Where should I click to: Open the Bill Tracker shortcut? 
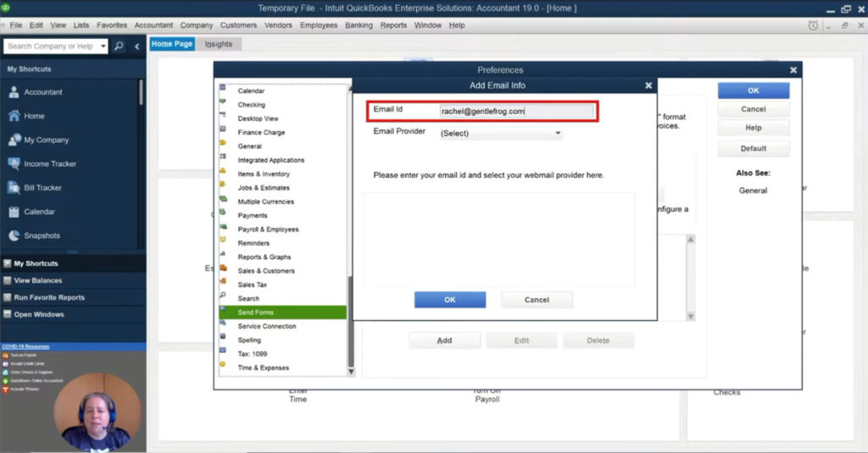pyautogui.click(x=14, y=188)
